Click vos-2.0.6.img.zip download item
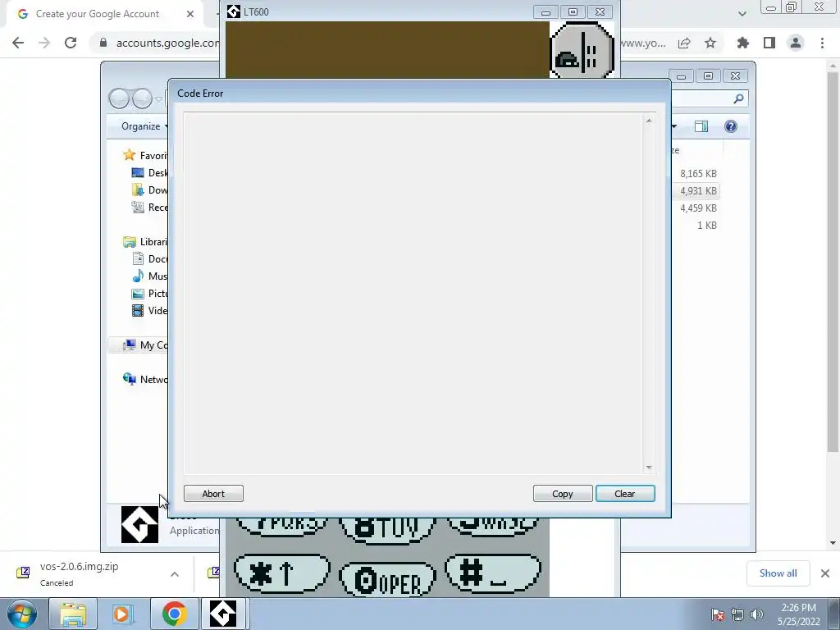Image resolution: width=840 pixels, height=630 pixels. pos(80,573)
